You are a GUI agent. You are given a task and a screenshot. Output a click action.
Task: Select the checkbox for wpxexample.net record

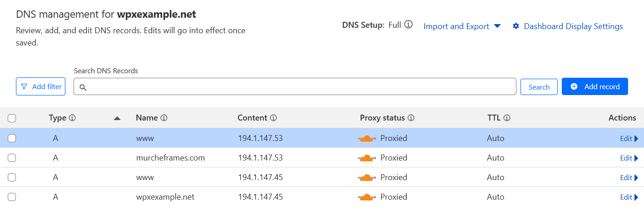pos(12,197)
